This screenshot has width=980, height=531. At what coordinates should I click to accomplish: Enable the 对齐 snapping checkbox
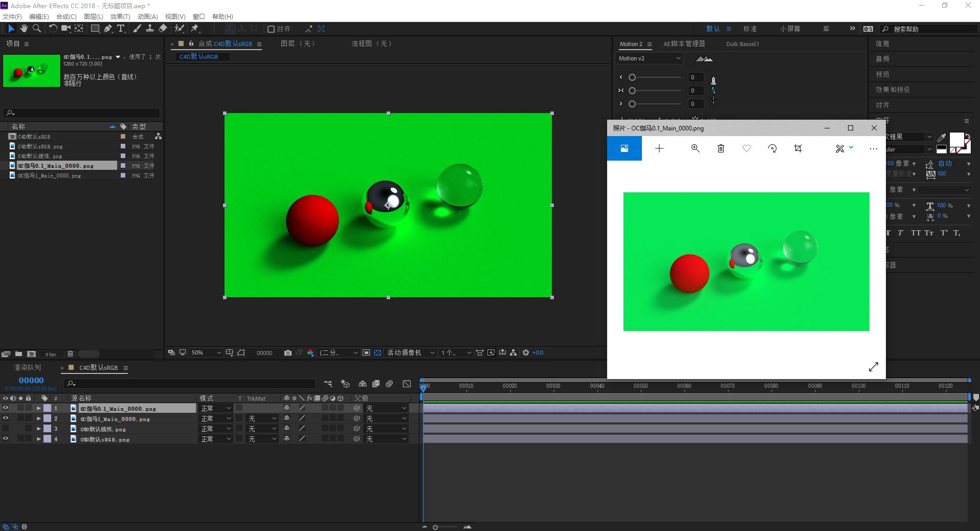[x=272, y=29]
